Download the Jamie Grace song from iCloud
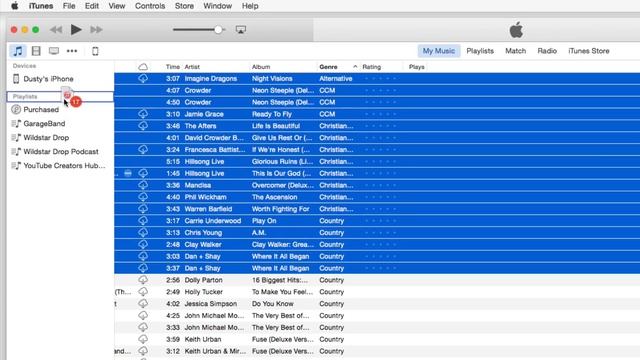The image size is (640, 360). [x=143, y=114]
